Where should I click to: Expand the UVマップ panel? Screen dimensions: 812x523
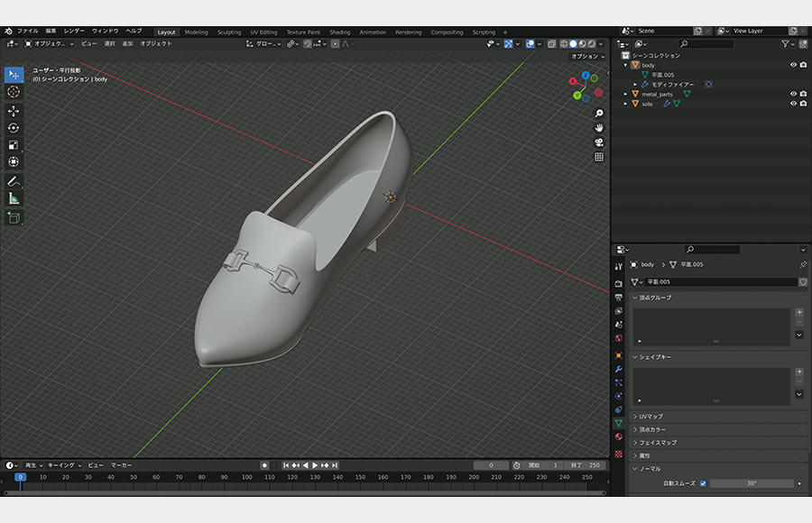(650, 417)
